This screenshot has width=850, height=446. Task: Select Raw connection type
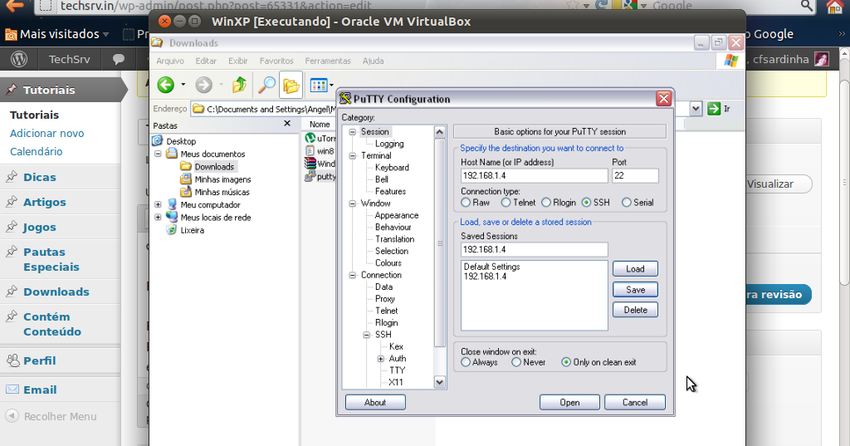[466, 202]
